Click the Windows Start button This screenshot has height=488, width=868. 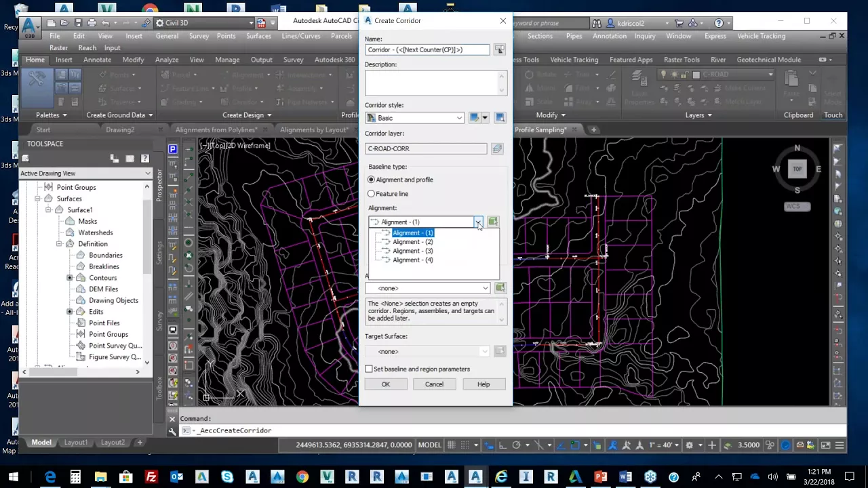coord(13,477)
